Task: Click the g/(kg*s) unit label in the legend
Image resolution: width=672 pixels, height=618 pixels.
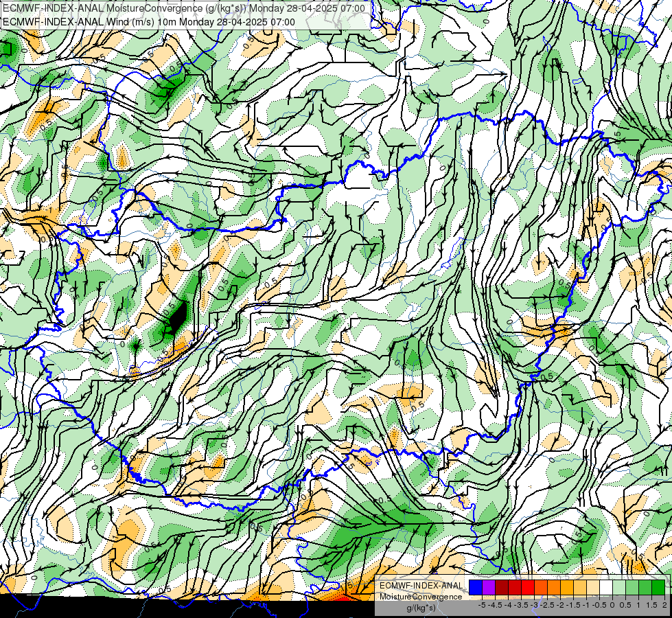Action: [421, 608]
